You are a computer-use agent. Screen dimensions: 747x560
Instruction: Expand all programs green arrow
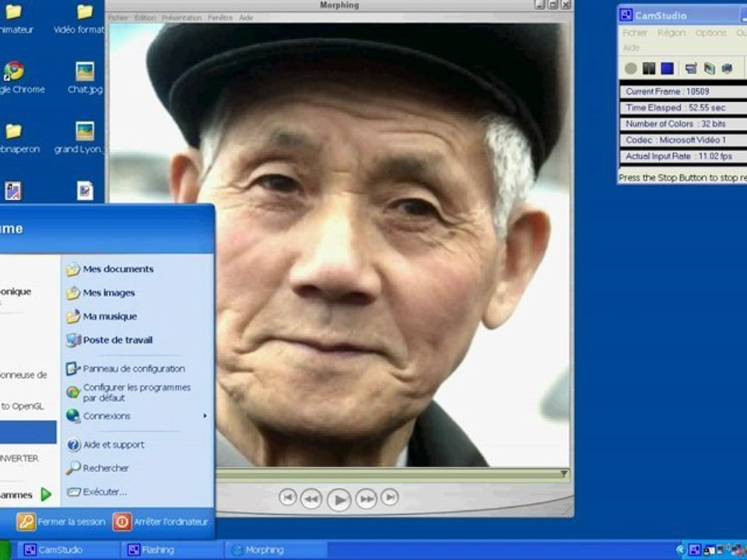(x=46, y=495)
